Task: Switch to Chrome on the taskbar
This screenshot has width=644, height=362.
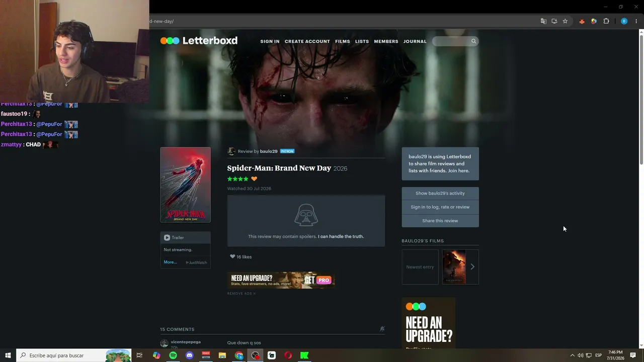Action: tap(239, 355)
